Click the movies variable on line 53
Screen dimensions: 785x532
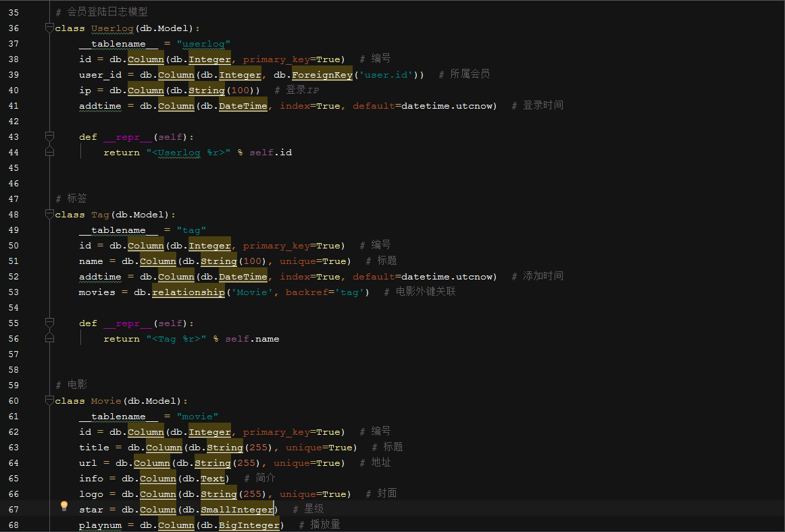pos(97,292)
